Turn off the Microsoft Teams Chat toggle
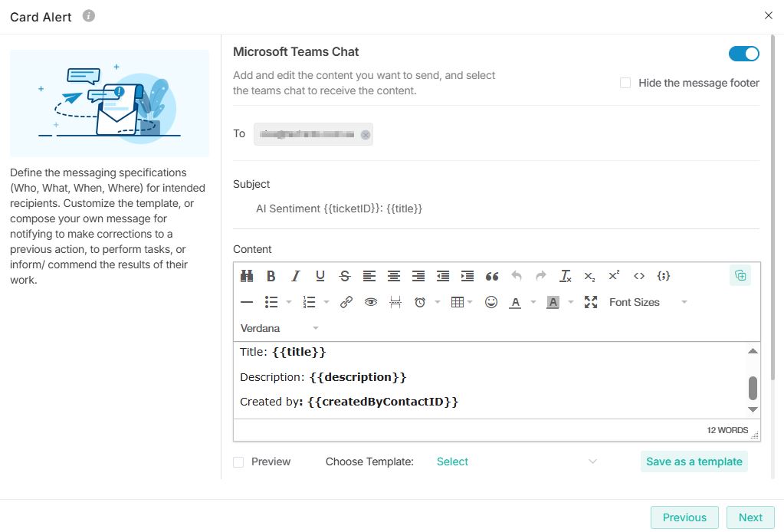 point(743,53)
